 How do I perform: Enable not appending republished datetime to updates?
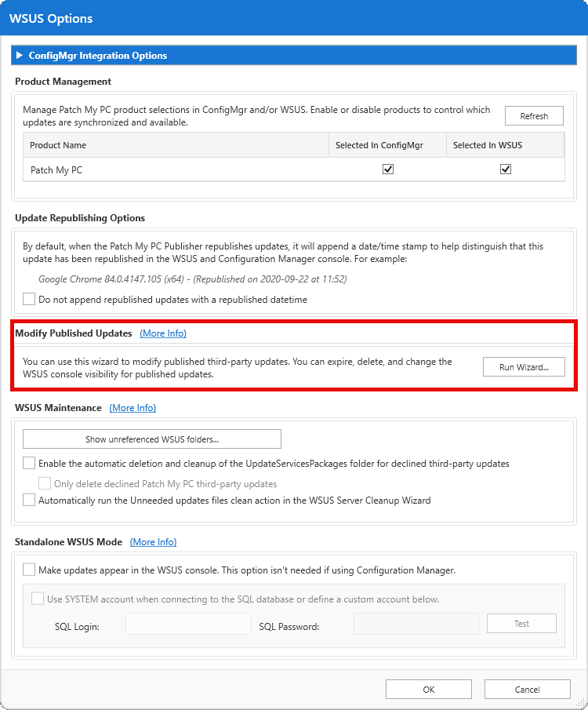click(28, 299)
